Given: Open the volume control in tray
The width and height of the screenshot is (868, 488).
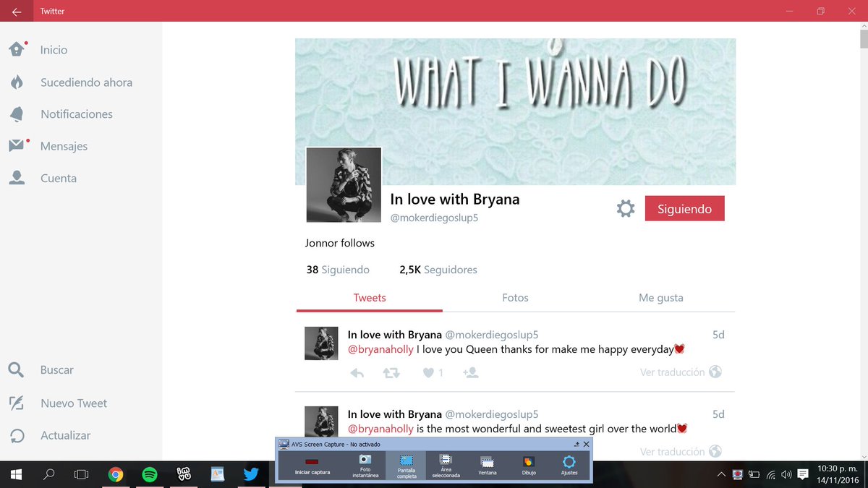Looking at the screenshot, I should [x=786, y=475].
